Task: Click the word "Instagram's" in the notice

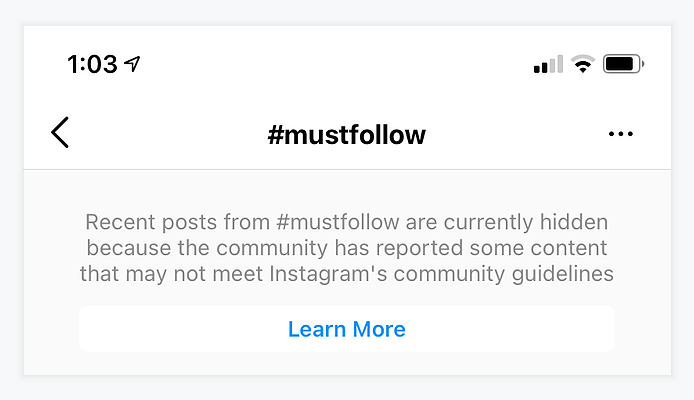Action: tap(328, 273)
